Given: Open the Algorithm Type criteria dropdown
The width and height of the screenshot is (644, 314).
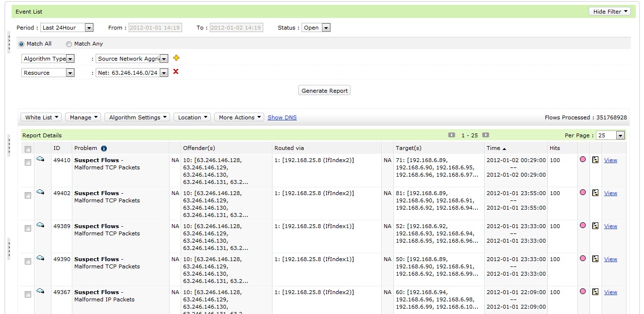Looking at the screenshot, I should tap(49, 59).
